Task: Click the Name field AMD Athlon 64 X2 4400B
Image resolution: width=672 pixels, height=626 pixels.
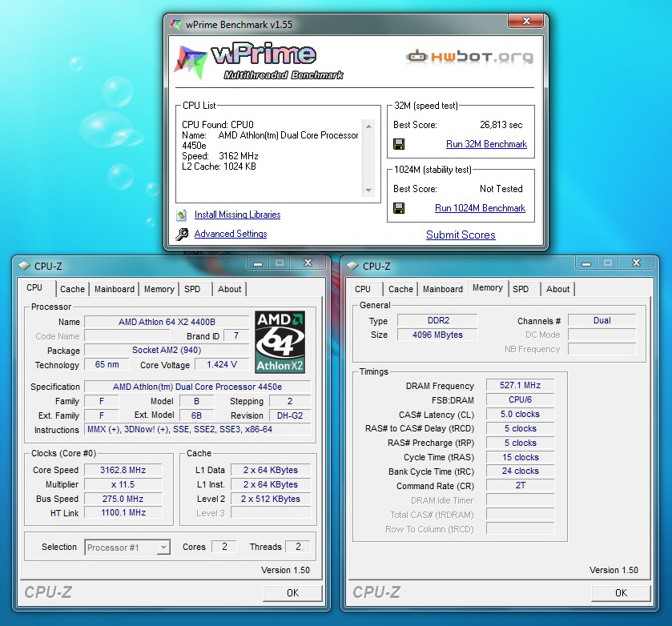Action: tap(167, 322)
